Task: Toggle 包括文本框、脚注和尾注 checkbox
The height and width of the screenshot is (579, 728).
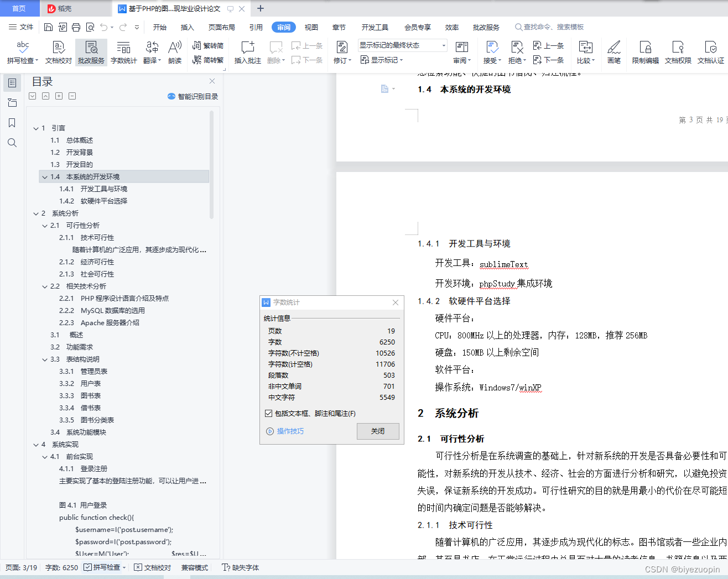Action: (x=269, y=413)
